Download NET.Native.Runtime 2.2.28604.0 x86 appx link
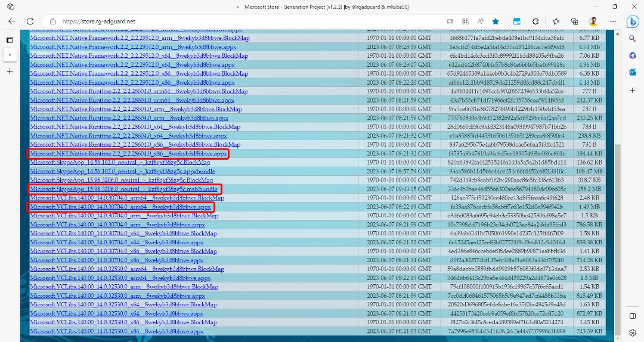 [129, 154]
